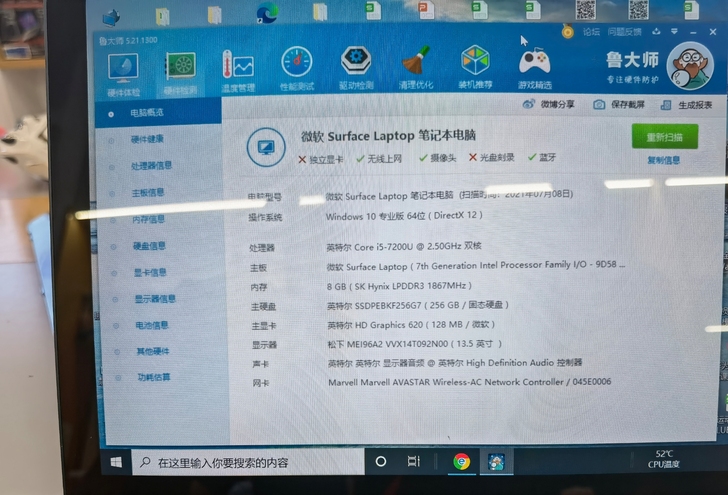This screenshot has height=495, width=728.
Task: Click 复制信息 copy info link
Action: click(x=663, y=160)
